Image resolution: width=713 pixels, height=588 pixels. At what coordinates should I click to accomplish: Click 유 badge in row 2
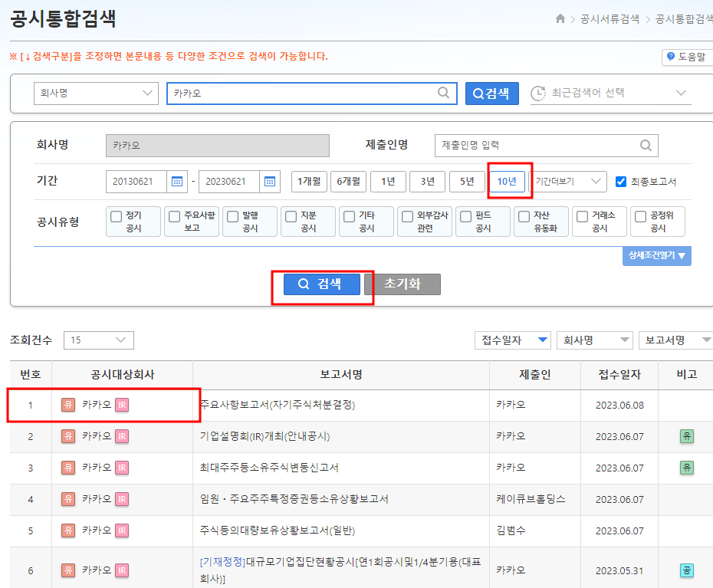click(68, 436)
